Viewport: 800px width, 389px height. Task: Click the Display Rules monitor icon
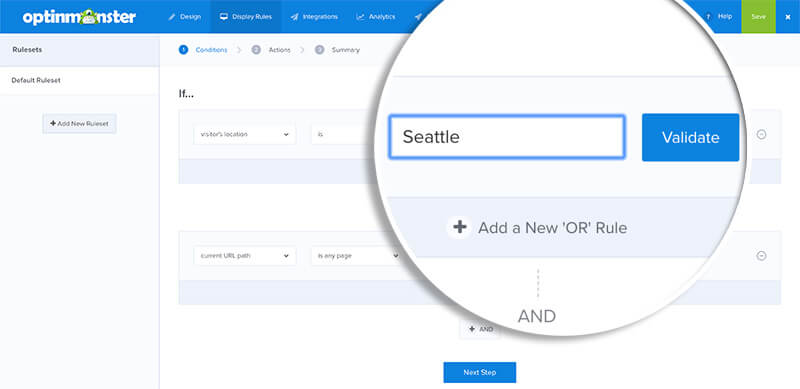coord(223,17)
